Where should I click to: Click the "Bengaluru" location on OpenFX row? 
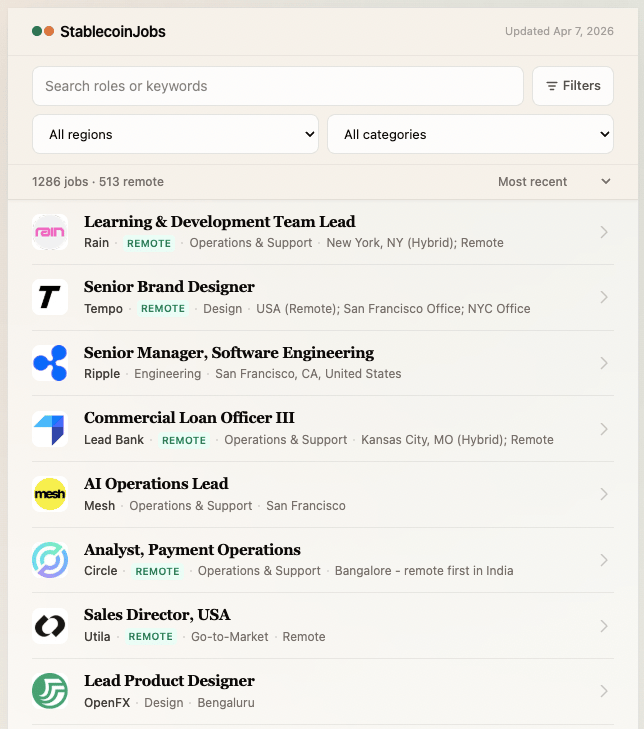226,702
